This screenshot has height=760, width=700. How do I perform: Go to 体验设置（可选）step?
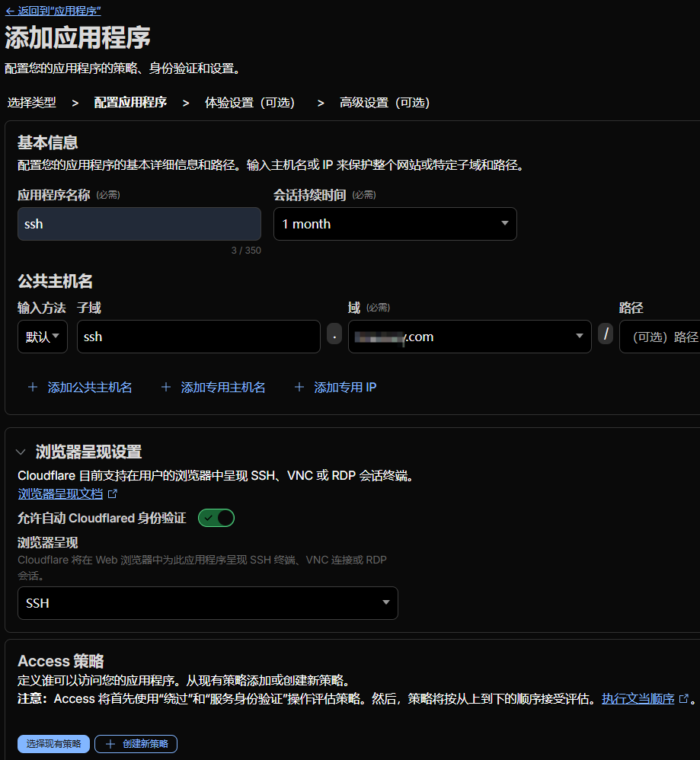click(x=250, y=102)
